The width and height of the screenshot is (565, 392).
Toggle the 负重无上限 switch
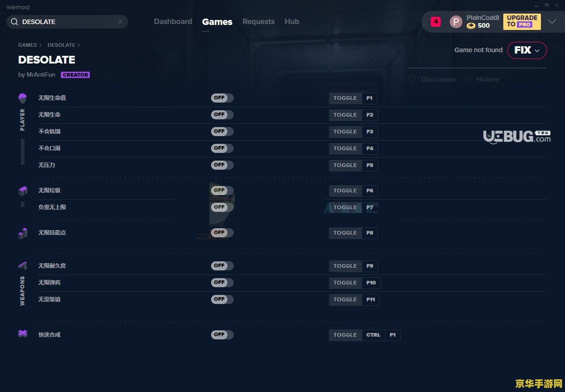click(x=222, y=207)
